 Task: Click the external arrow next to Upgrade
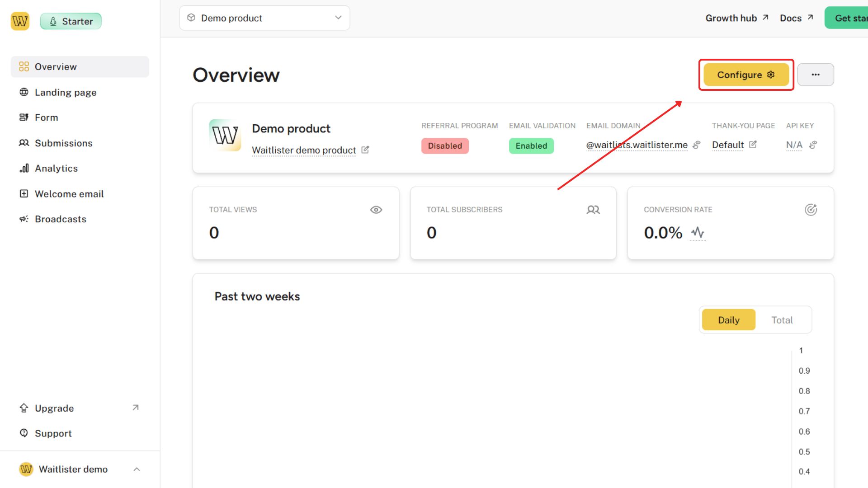135,408
